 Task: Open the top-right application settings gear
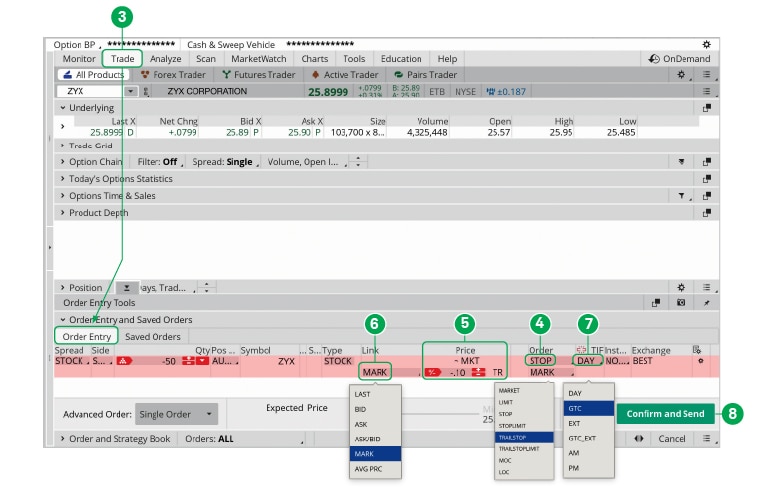coord(706,44)
